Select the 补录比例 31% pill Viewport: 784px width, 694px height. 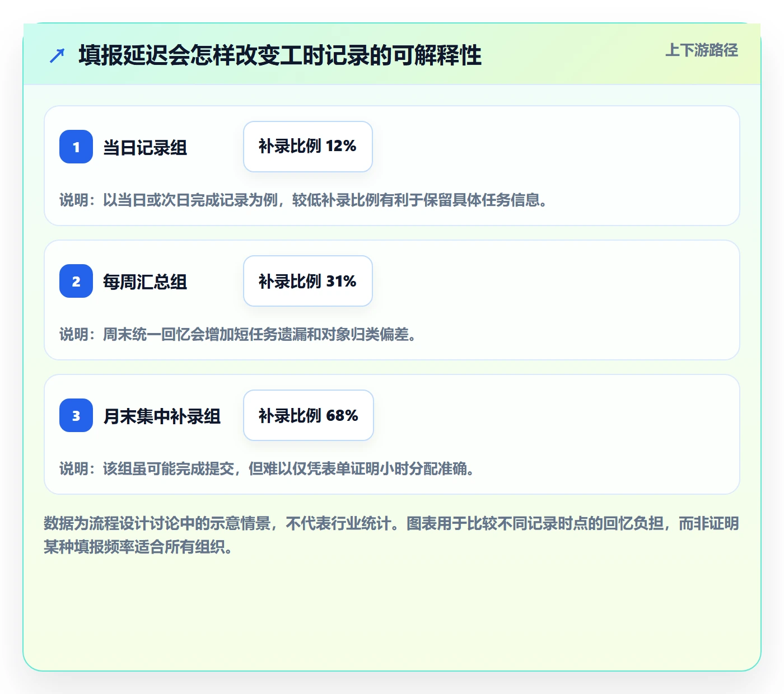(x=308, y=281)
